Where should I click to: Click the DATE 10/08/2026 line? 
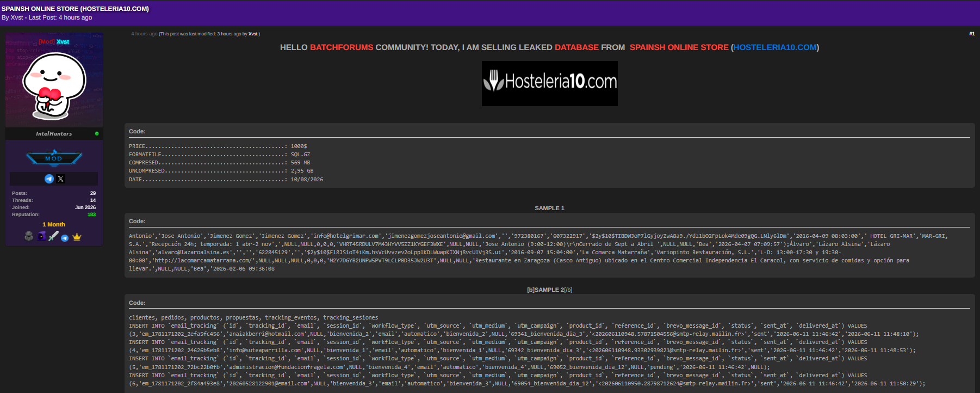point(226,180)
